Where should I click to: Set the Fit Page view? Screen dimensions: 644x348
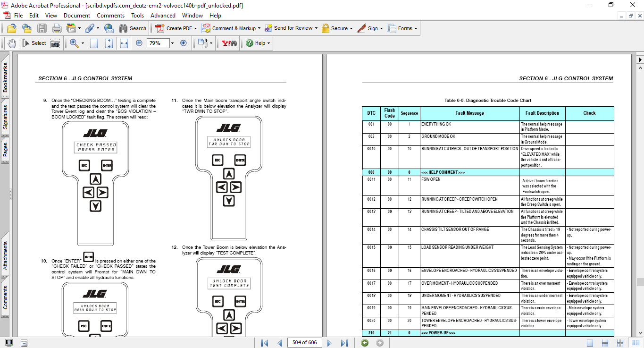(109, 43)
